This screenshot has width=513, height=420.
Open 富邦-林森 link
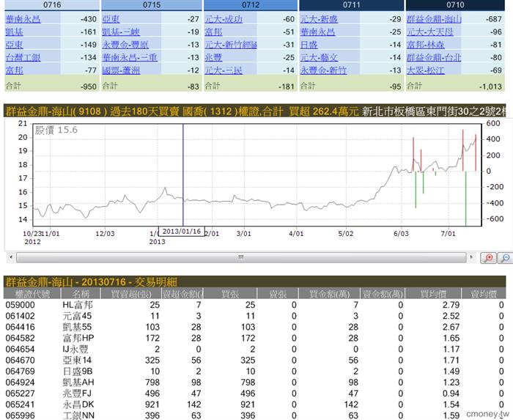(426, 45)
